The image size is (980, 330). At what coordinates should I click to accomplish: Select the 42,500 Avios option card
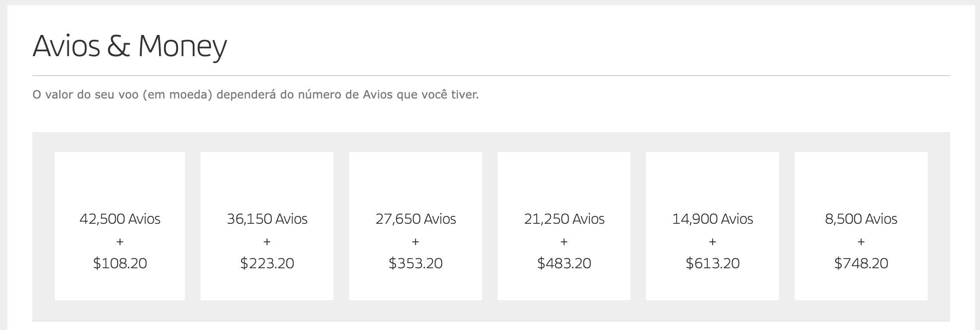click(x=120, y=226)
